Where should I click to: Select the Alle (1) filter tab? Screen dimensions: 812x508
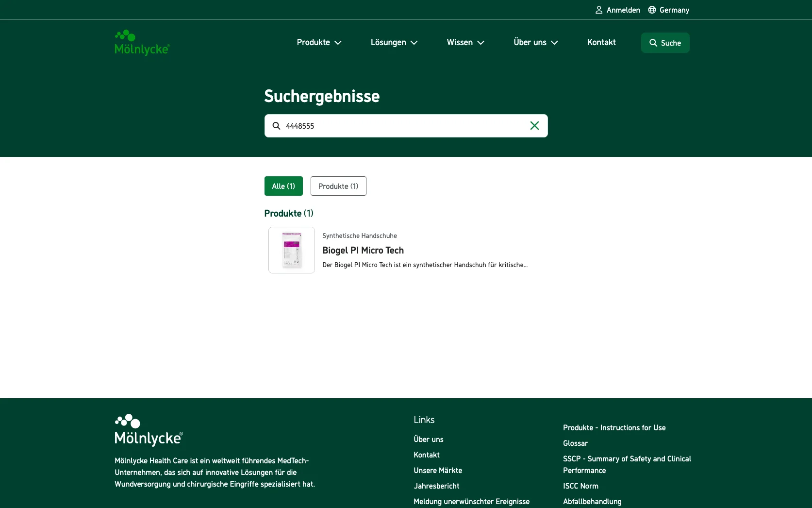[283, 186]
